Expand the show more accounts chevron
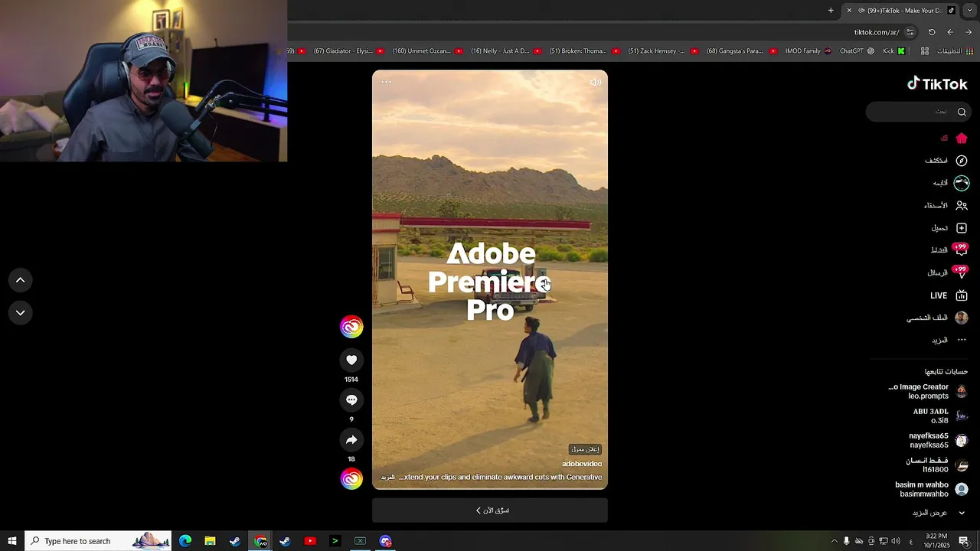 point(962,513)
